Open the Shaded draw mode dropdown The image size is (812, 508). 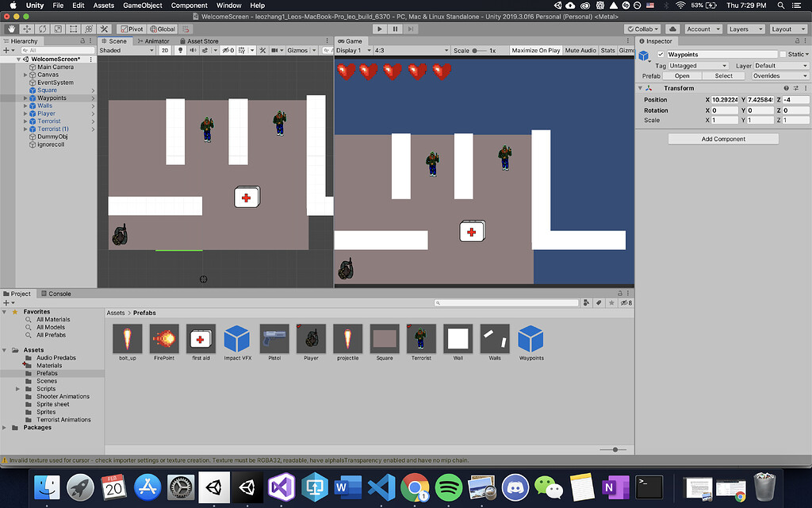coord(127,50)
